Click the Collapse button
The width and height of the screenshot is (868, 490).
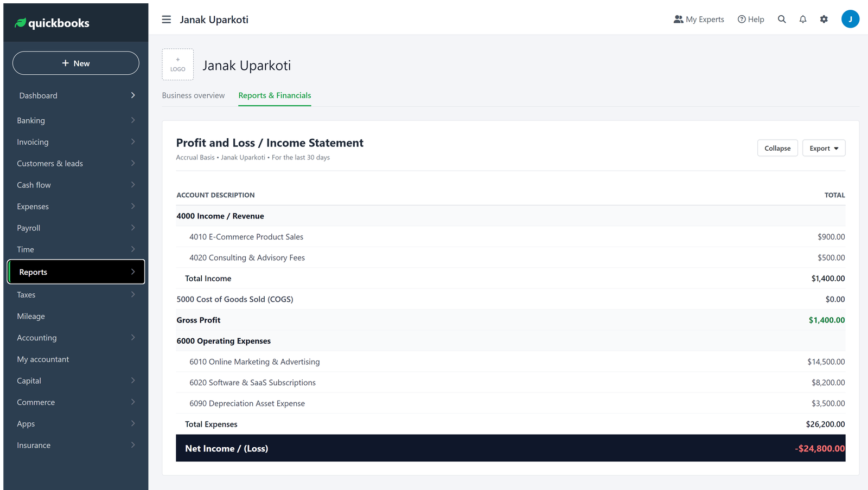pos(777,148)
